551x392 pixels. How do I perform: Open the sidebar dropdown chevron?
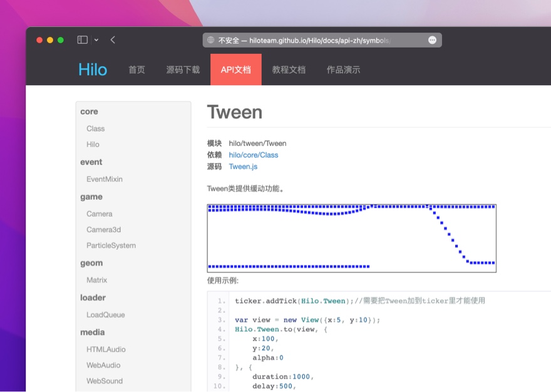pos(96,40)
